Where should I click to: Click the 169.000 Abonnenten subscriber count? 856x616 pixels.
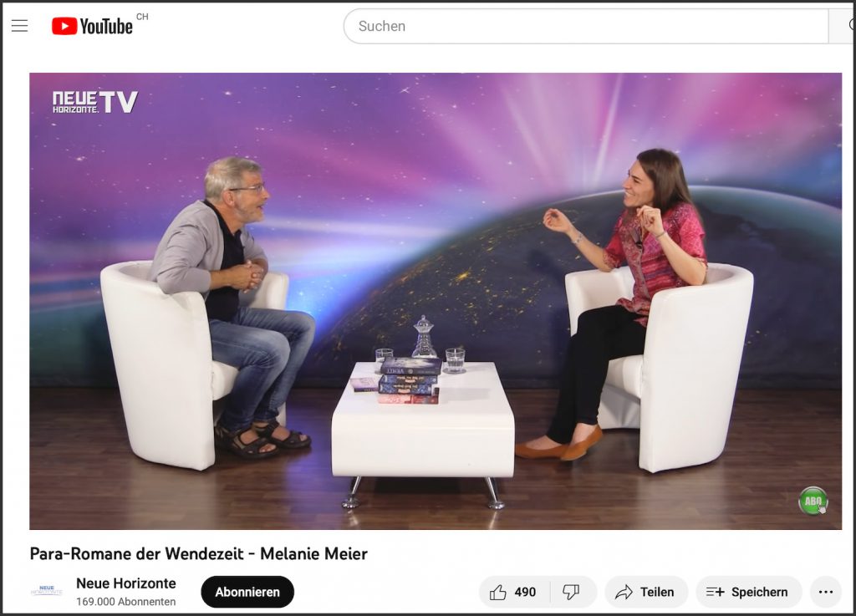coord(126,602)
